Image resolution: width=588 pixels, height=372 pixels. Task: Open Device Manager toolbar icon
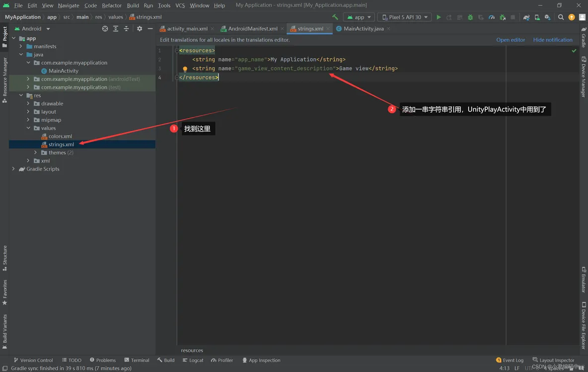pos(537,17)
